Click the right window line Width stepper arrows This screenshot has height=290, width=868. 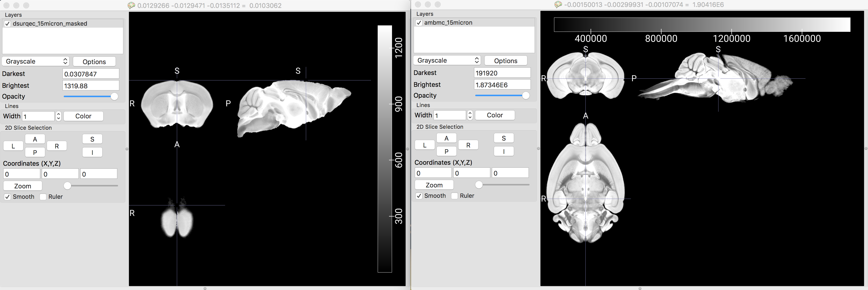pyautogui.click(x=470, y=115)
